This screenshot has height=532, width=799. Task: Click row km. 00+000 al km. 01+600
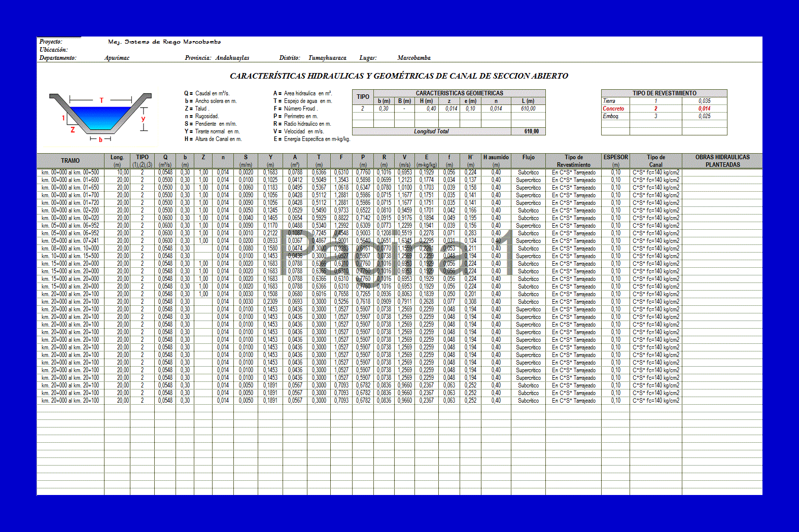[399, 180]
